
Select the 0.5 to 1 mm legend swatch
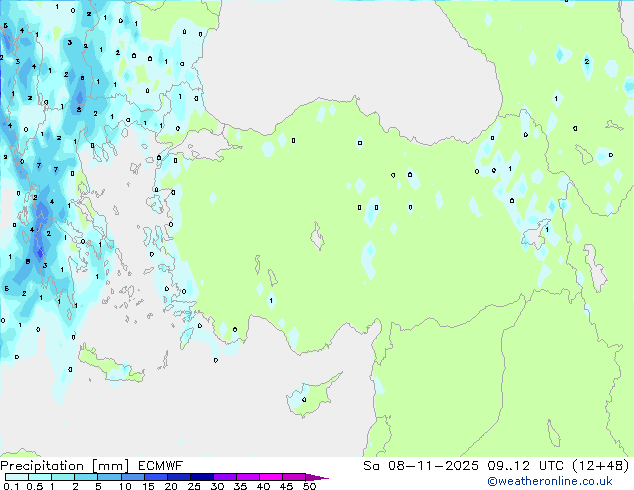pos(40,477)
